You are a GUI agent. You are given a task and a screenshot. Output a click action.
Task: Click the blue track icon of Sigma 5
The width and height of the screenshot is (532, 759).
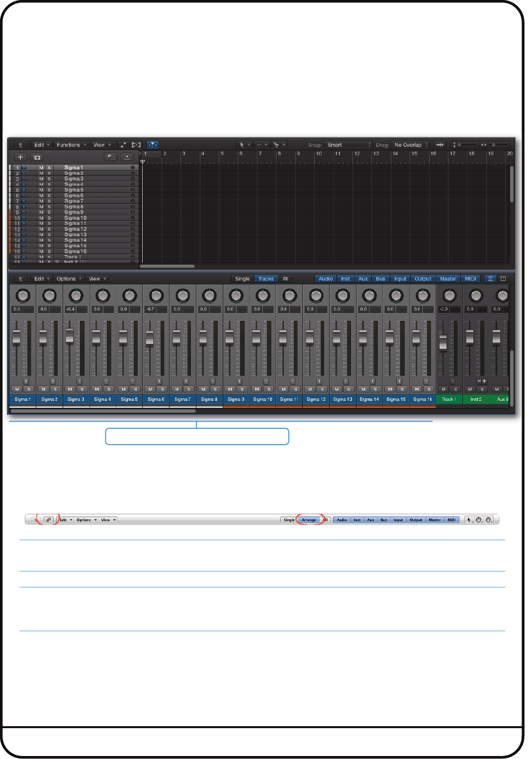click(24, 190)
